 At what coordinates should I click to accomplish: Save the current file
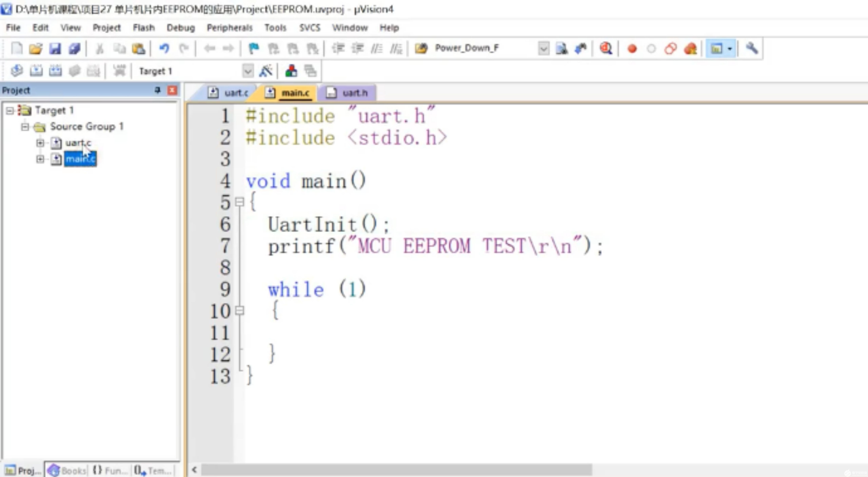point(55,49)
